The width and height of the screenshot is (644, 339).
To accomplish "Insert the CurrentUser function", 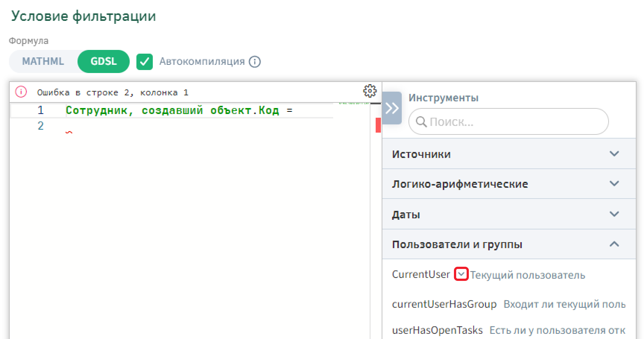I will [421, 275].
